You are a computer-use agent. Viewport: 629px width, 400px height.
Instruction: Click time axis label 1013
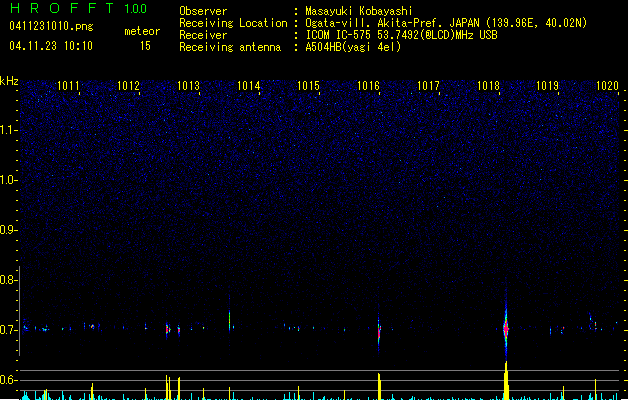tap(188, 85)
